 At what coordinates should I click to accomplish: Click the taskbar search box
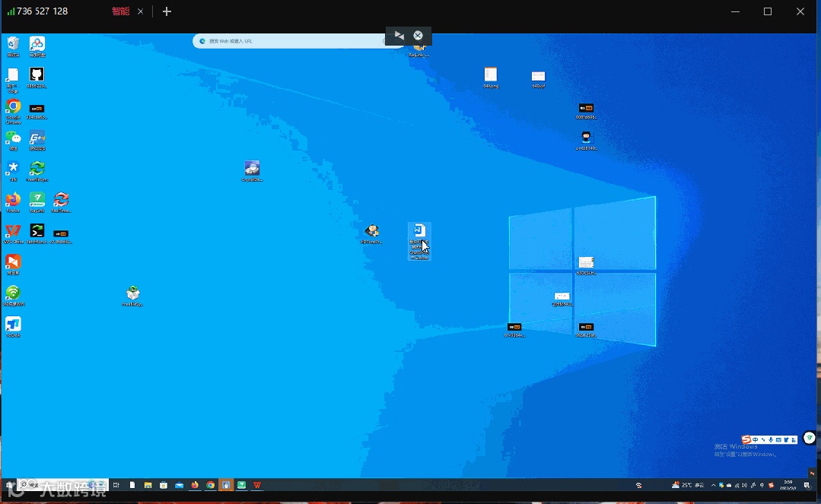click(x=63, y=485)
